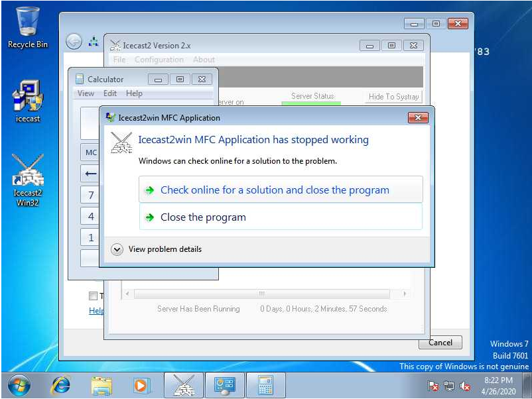
Task: Toggle the checkbox beside the Calculator window
Action: click(x=94, y=296)
